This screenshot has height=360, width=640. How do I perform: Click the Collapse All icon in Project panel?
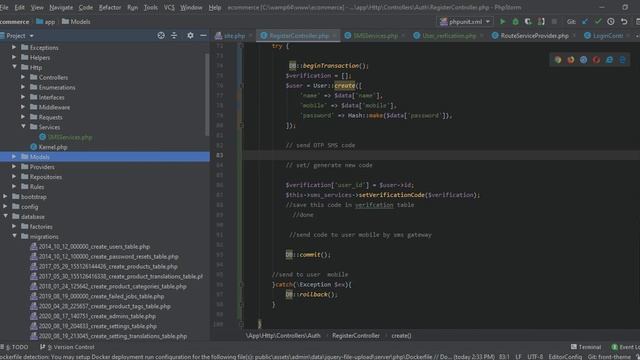(x=174, y=36)
